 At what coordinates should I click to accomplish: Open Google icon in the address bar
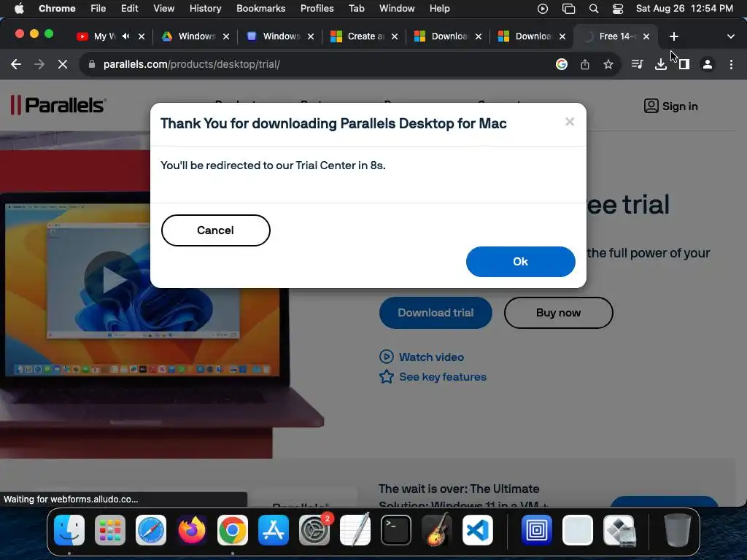(x=561, y=64)
